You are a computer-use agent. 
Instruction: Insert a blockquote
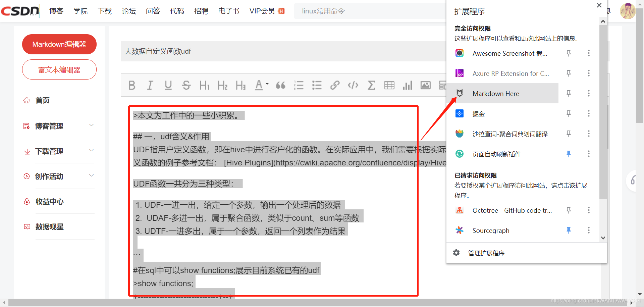point(281,85)
